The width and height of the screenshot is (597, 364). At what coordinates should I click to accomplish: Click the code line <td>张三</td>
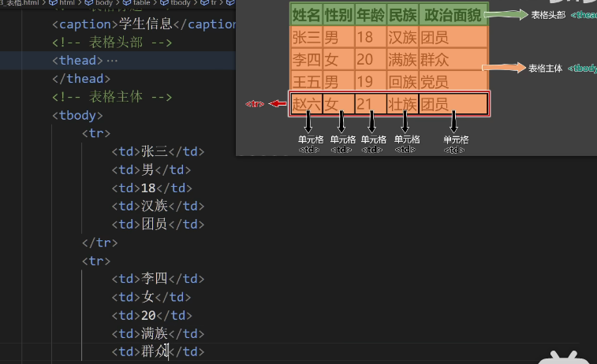point(158,151)
